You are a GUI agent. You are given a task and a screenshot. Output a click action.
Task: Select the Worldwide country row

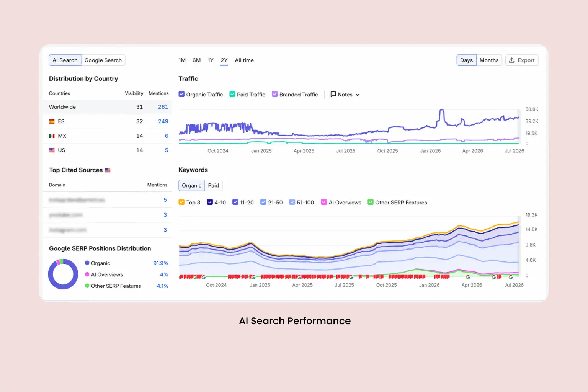[107, 107]
